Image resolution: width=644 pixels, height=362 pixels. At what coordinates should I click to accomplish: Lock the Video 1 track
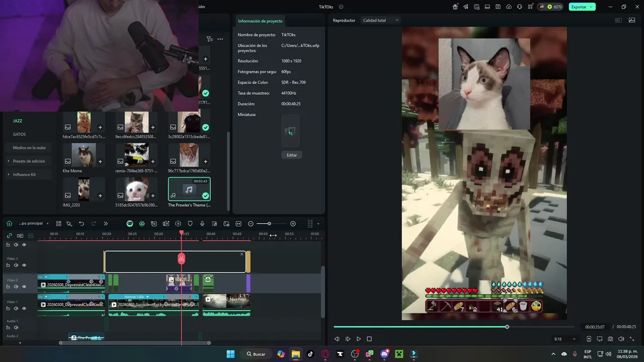[8, 308]
